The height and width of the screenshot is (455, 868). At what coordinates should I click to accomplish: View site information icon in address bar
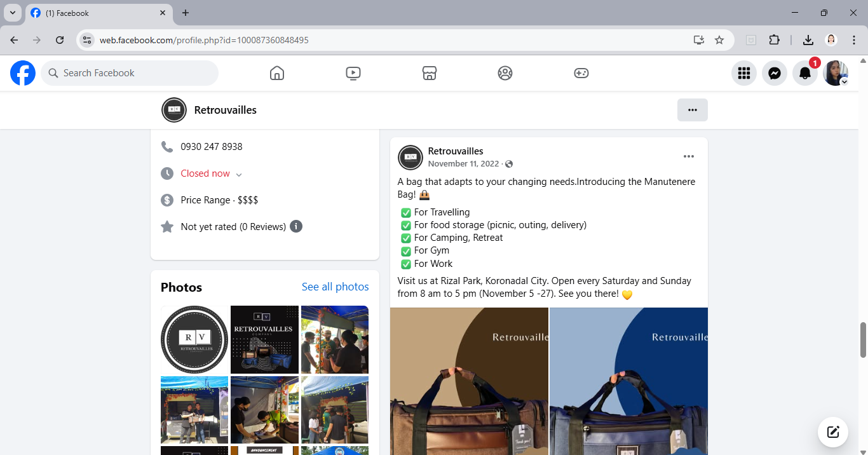87,40
